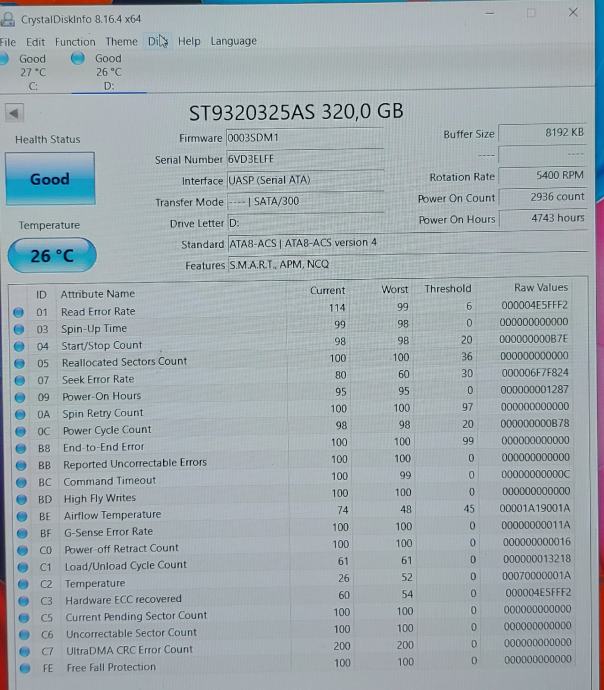Click status icon for Airflow Temperature
This screenshot has height=690, width=604.
(22, 516)
